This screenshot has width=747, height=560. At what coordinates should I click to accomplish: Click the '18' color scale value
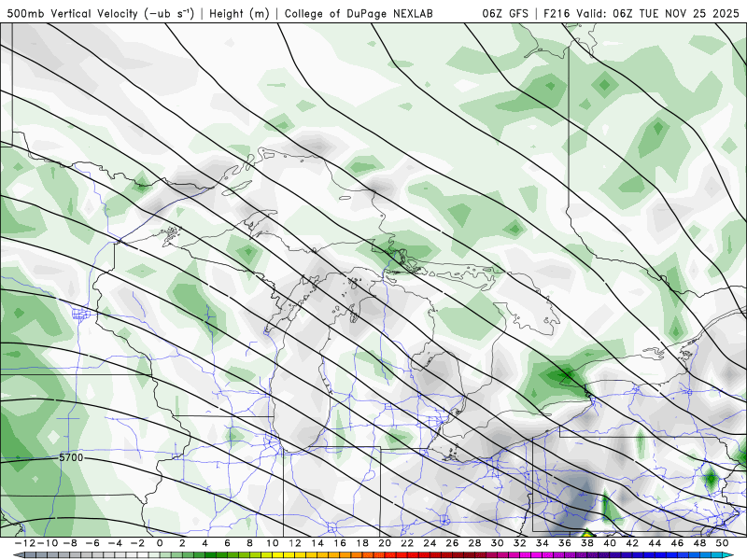pyautogui.click(x=362, y=543)
